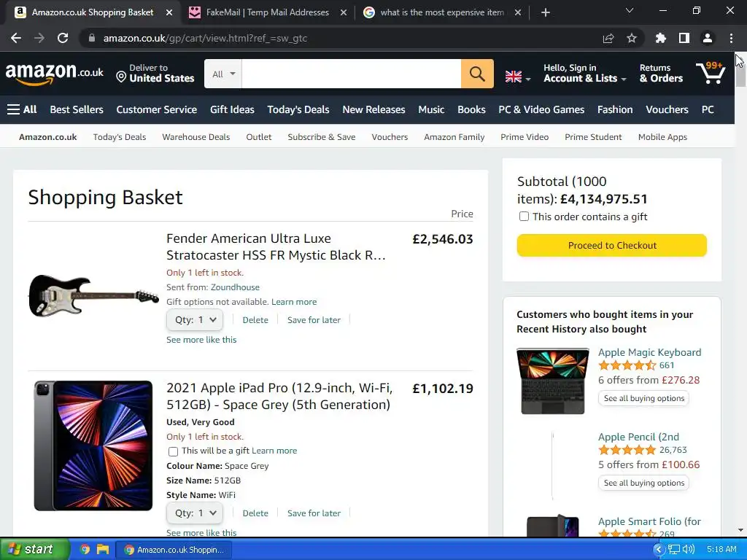Open Customer Service nav item
Screen dimensions: 747x560
click(156, 109)
